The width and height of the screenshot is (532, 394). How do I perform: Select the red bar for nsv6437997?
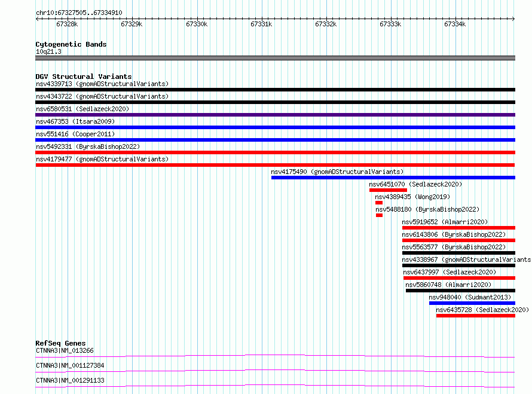tap(460, 278)
